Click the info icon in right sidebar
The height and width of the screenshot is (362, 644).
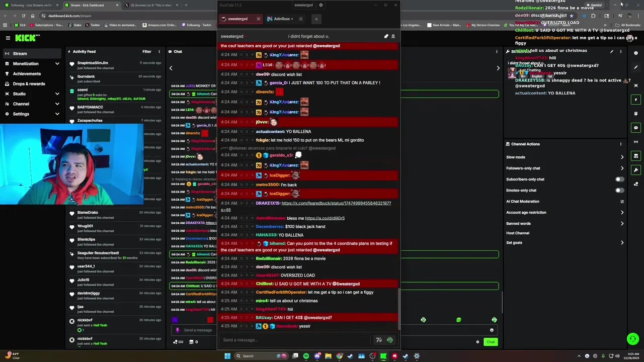(636, 53)
